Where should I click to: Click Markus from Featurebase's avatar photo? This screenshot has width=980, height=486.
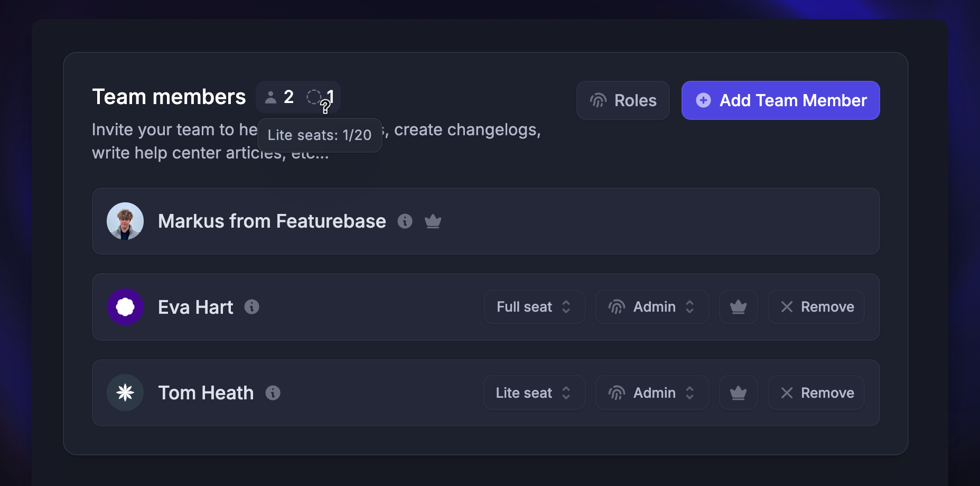click(x=125, y=221)
